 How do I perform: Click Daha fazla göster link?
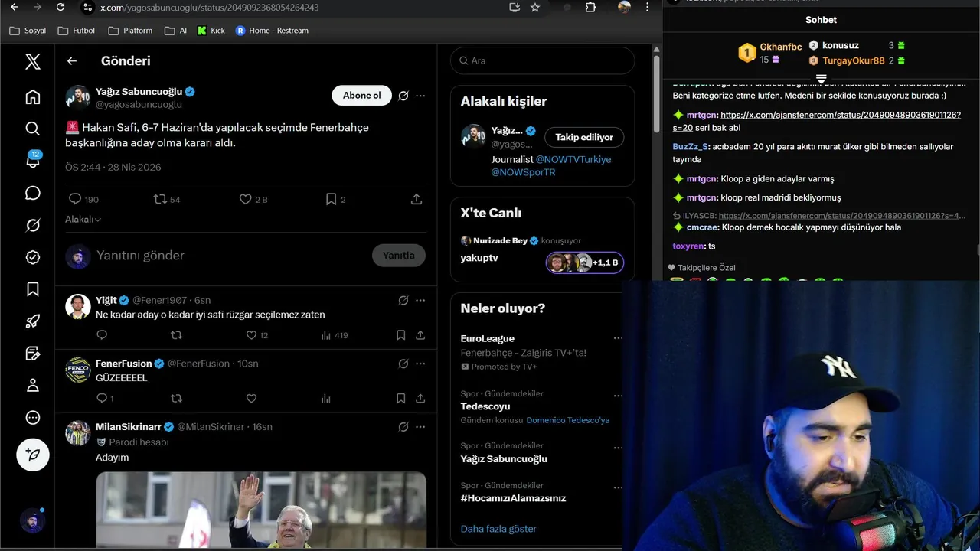[498, 529]
